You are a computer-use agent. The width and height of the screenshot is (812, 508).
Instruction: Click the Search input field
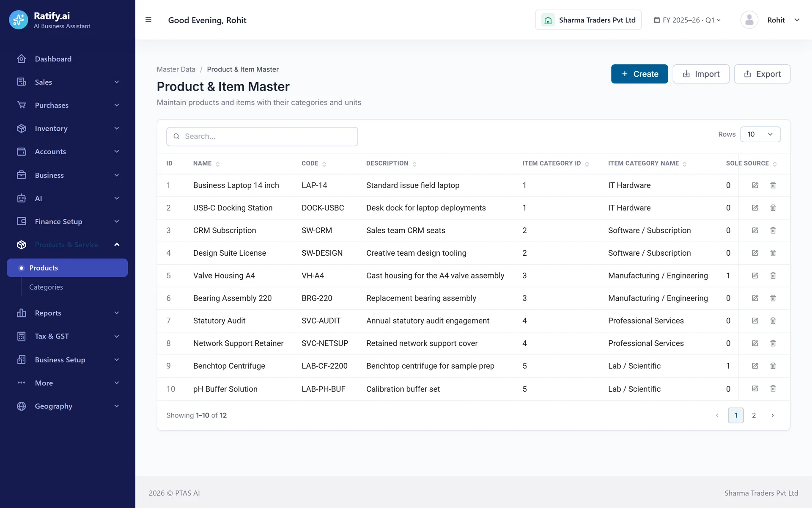tap(262, 136)
